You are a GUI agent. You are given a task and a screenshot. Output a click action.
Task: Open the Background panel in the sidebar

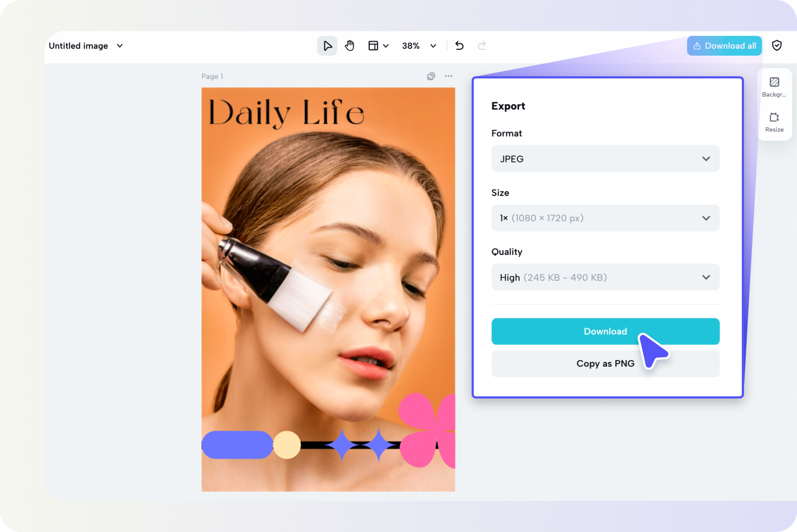click(774, 86)
